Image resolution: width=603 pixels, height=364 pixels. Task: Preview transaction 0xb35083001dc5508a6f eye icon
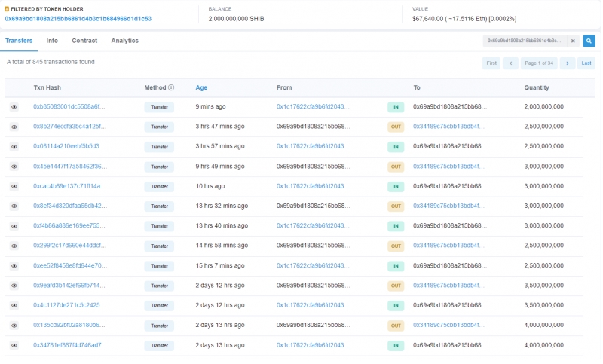click(14, 107)
